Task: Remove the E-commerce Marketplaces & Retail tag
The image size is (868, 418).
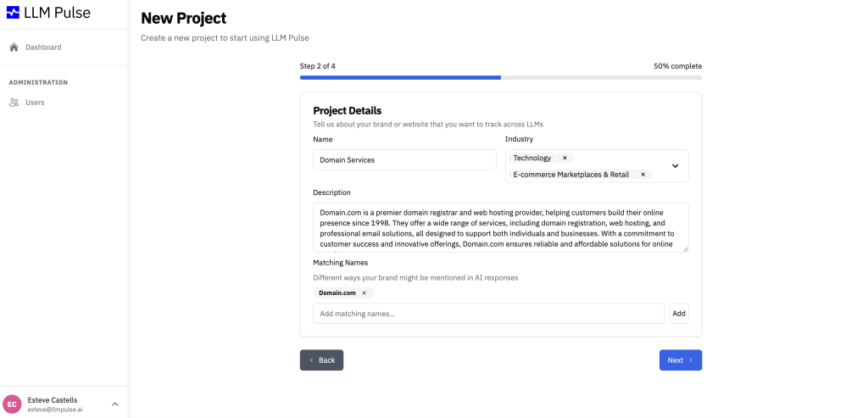Action: click(643, 175)
